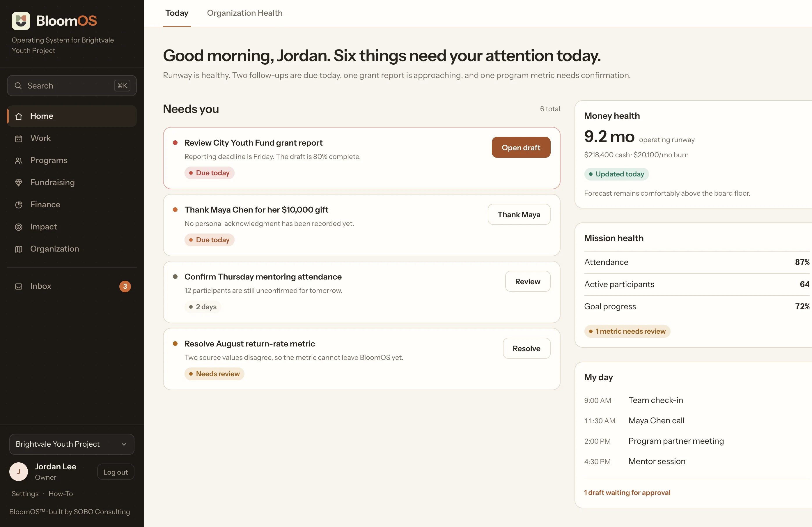Screen dimensions: 812x527
Task: Click the Work calendar icon
Action: coord(19,138)
